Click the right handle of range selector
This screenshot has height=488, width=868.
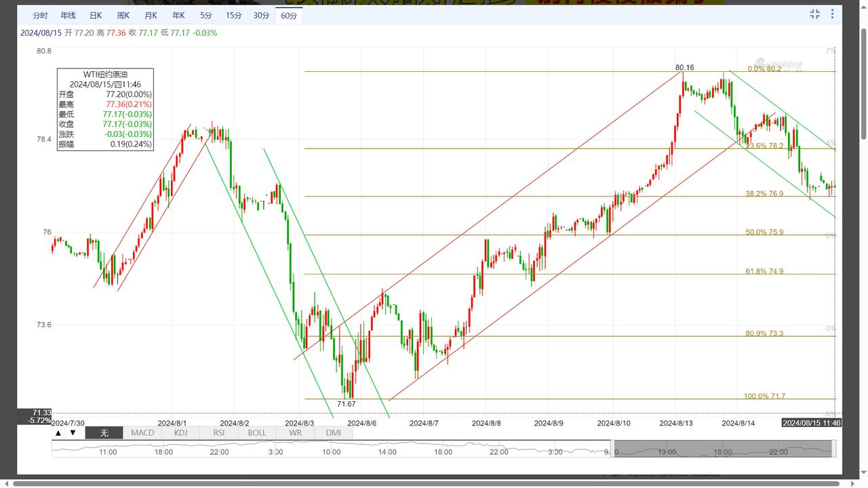834,448
